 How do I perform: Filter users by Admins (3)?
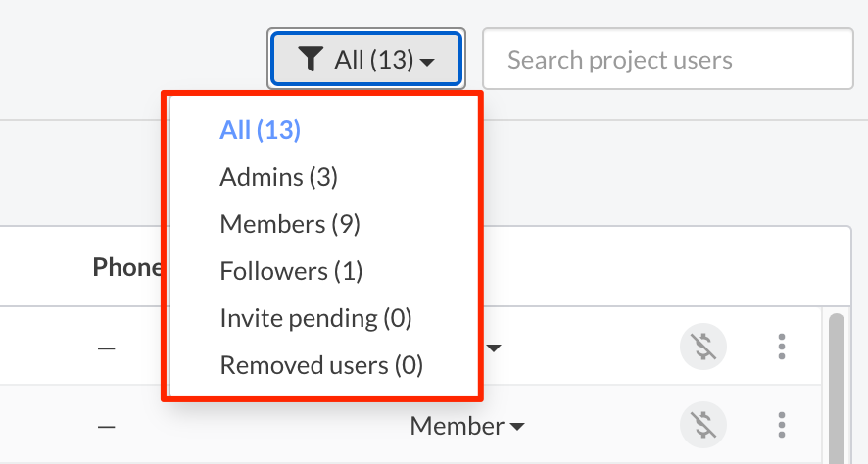point(278,177)
